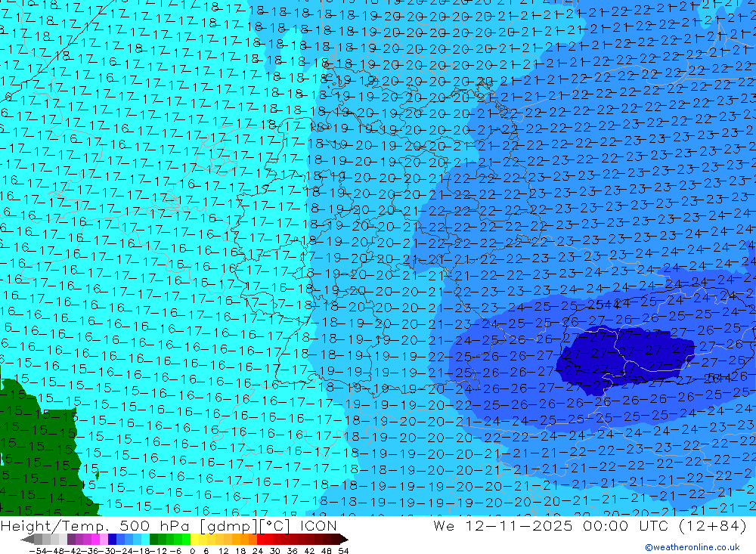Image resolution: width=756 pixels, height=554 pixels.
Task: Select the dark navy blue legend swatch
Action: click(x=112, y=540)
